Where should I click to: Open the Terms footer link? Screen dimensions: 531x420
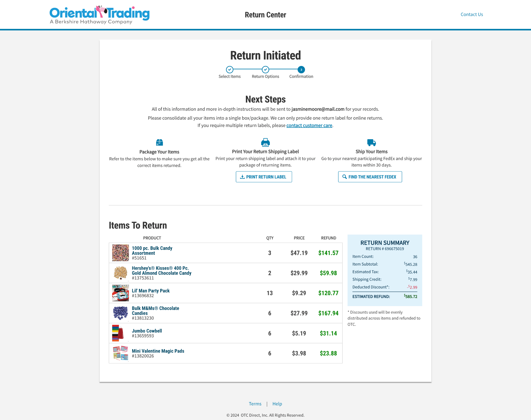[255, 404]
